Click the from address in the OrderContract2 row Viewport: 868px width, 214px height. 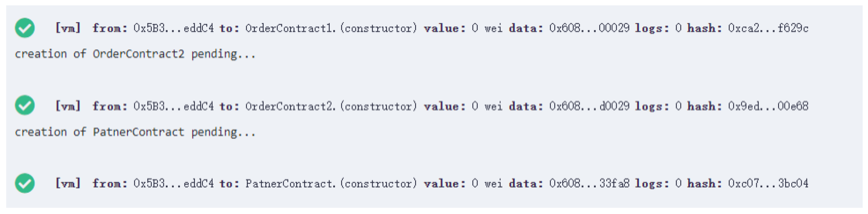(x=174, y=106)
